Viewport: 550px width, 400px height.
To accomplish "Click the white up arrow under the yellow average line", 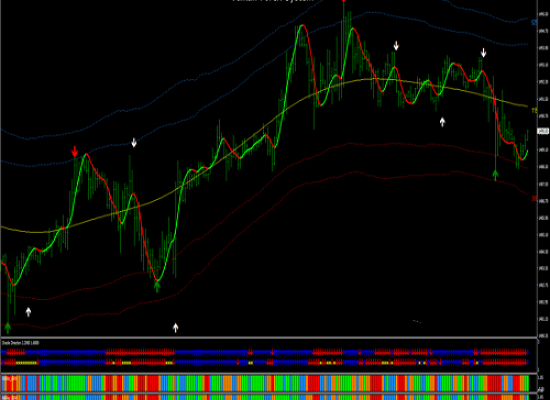I will tap(442, 122).
